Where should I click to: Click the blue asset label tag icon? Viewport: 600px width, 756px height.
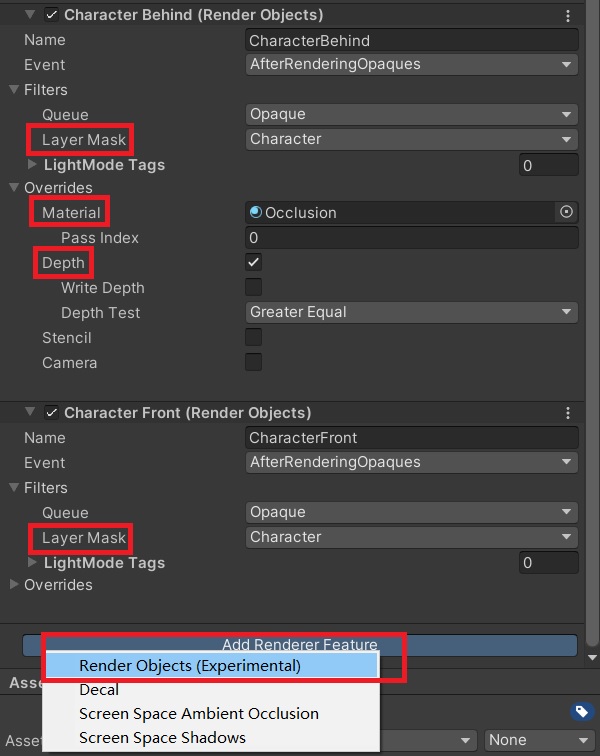[582, 712]
